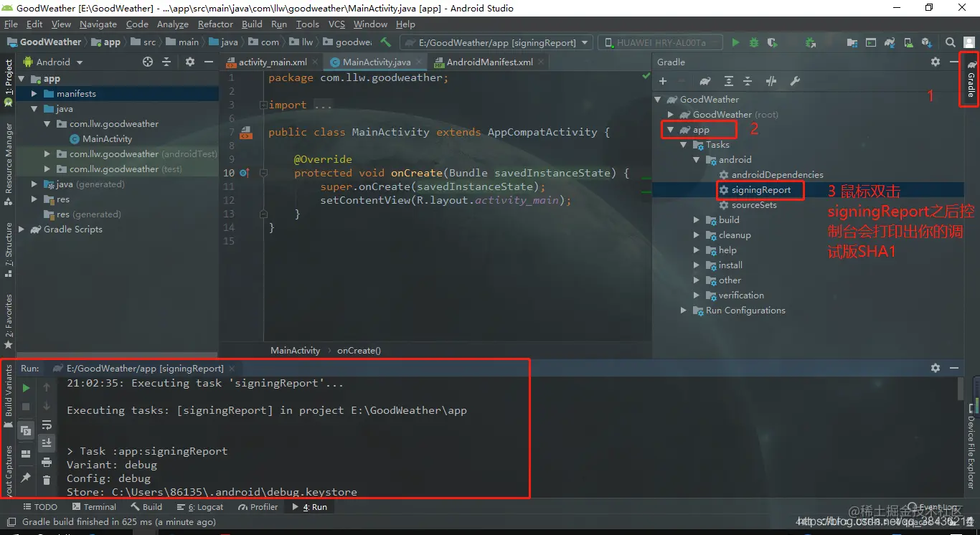The width and height of the screenshot is (980, 535).
Task: Open the Logcat tool window
Action: pyautogui.click(x=200, y=506)
